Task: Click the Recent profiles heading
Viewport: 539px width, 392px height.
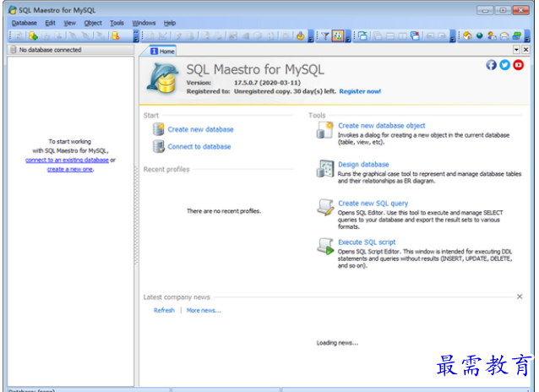Action: (x=166, y=169)
